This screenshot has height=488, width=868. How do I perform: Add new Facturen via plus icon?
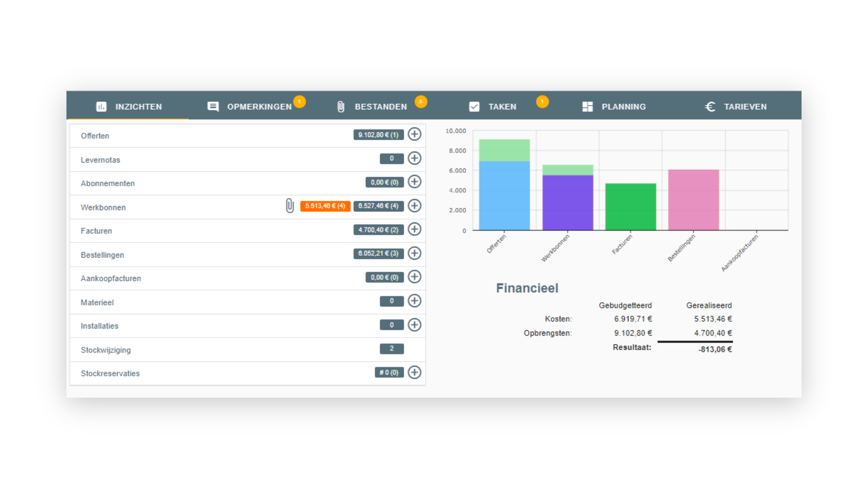(414, 229)
